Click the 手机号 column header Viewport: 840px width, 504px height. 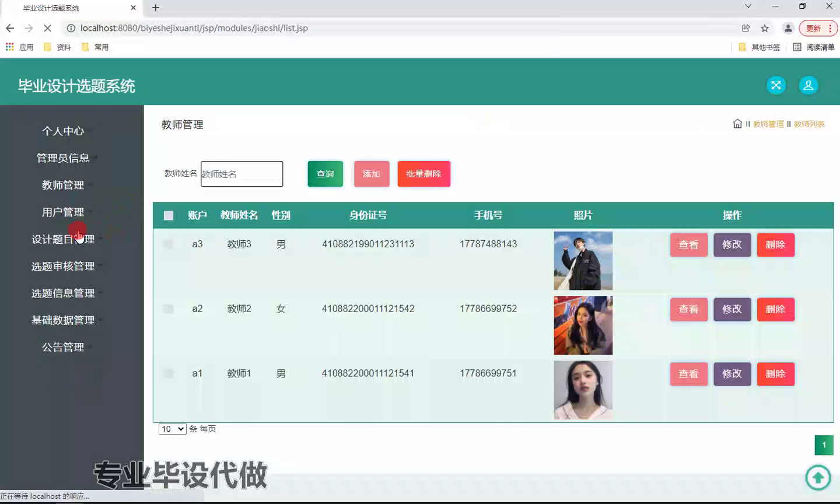click(x=488, y=215)
